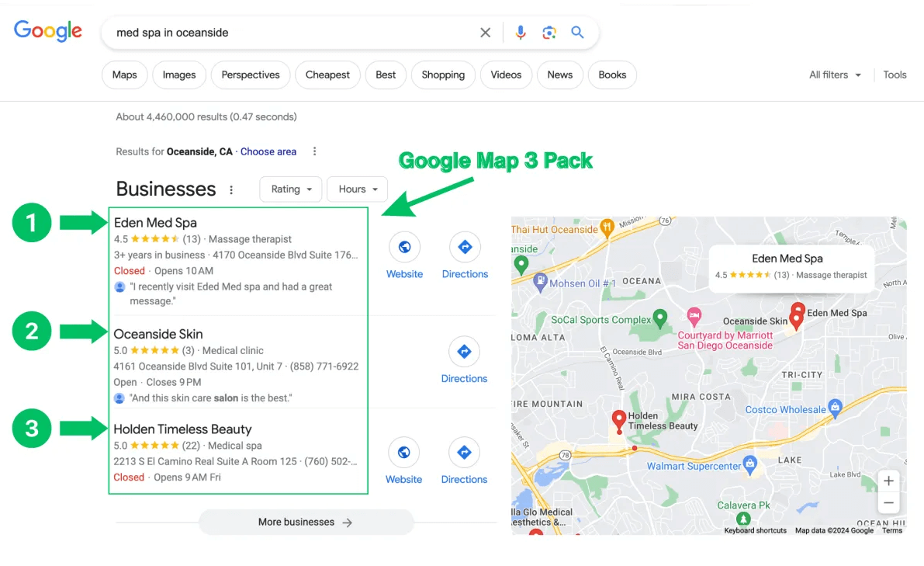Click the Choose area link
Screen dimensions: 924x566
click(268, 151)
